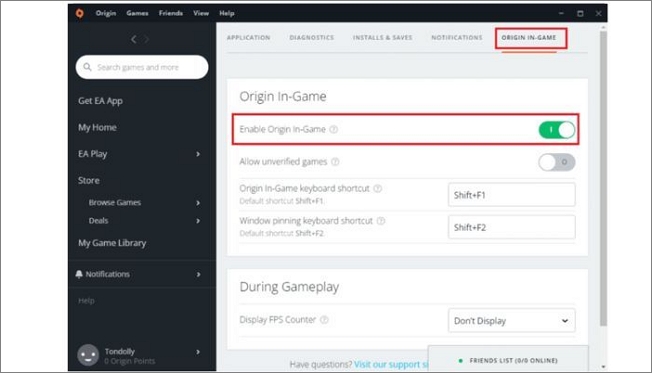Click info icon beside Allow unverified games
This screenshot has height=373, width=652.
tap(335, 162)
